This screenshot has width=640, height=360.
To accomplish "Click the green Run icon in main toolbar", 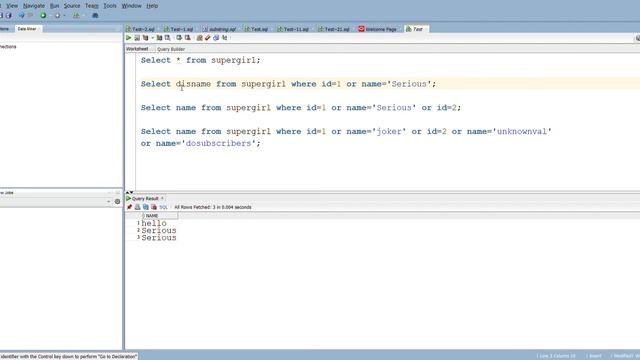I will [x=43, y=16].
